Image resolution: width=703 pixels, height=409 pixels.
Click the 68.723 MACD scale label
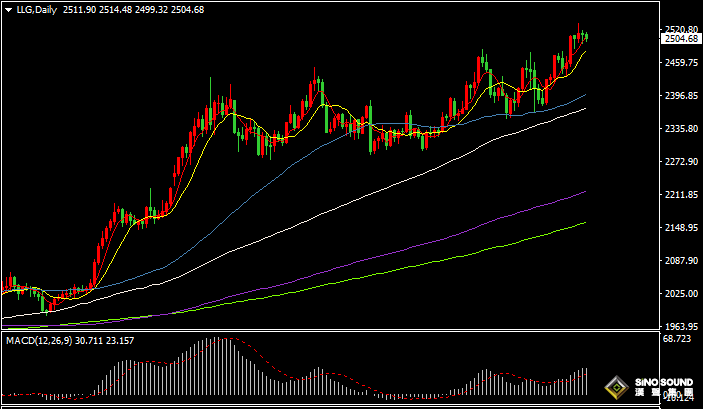[677, 341]
